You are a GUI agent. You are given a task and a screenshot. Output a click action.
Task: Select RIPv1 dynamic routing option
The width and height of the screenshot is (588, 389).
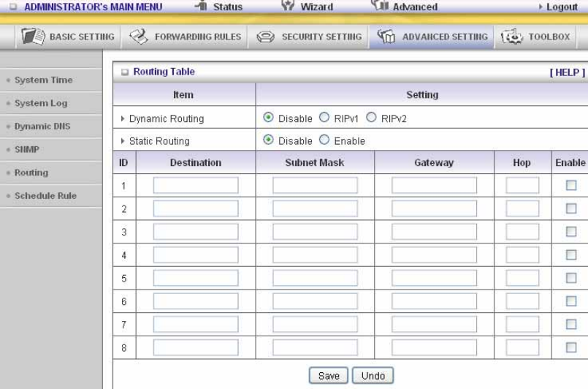coord(324,118)
